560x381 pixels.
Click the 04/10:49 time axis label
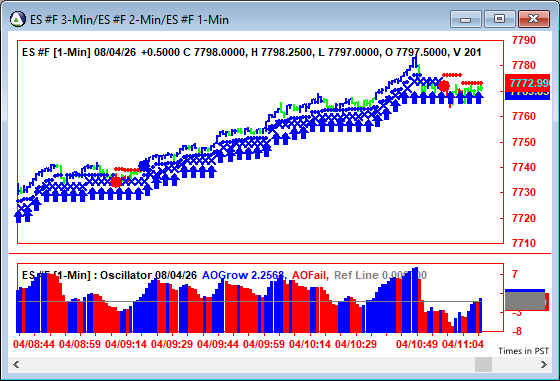[x=417, y=344]
